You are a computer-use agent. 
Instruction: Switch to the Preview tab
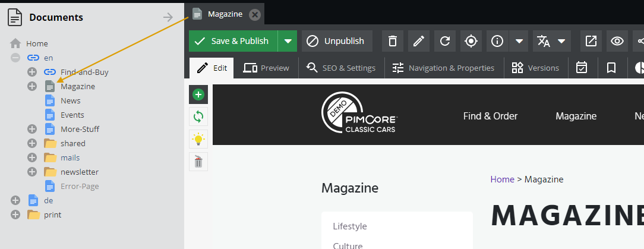click(266, 68)
